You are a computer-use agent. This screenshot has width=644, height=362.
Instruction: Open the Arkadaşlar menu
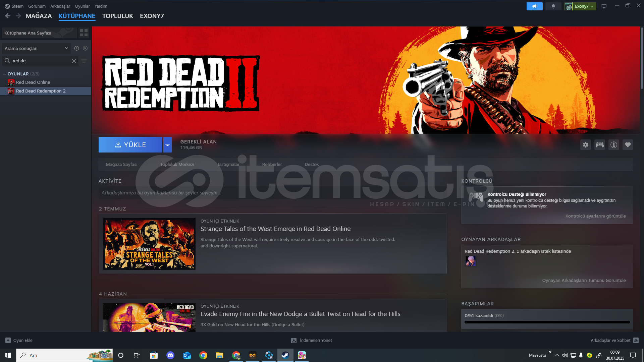click(x=60, y=6)
